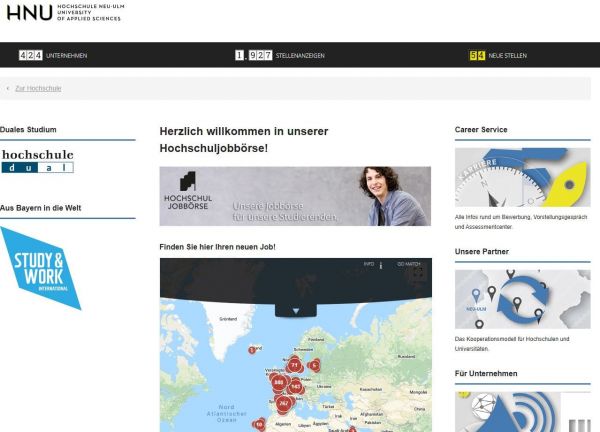Viewport: 600px width, 432px height.
Task: Click the 'Zur Hochschule' back link
Action: pyautogui.click(x=38, y=88)
